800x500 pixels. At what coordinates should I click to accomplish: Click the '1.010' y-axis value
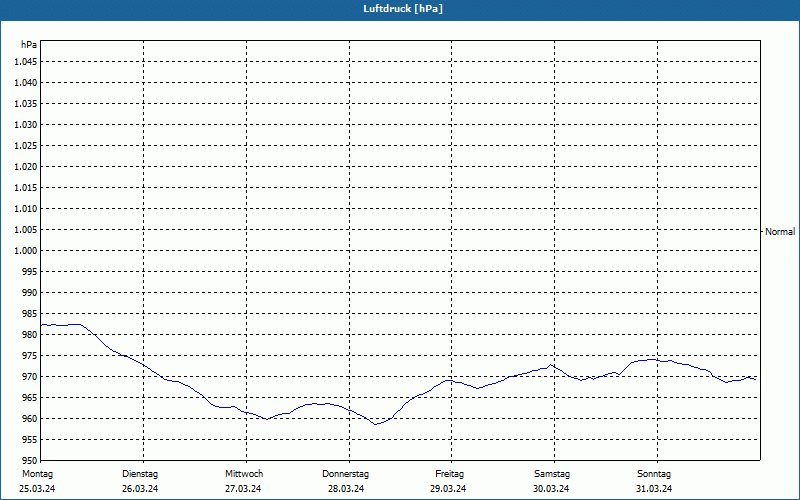26,209
